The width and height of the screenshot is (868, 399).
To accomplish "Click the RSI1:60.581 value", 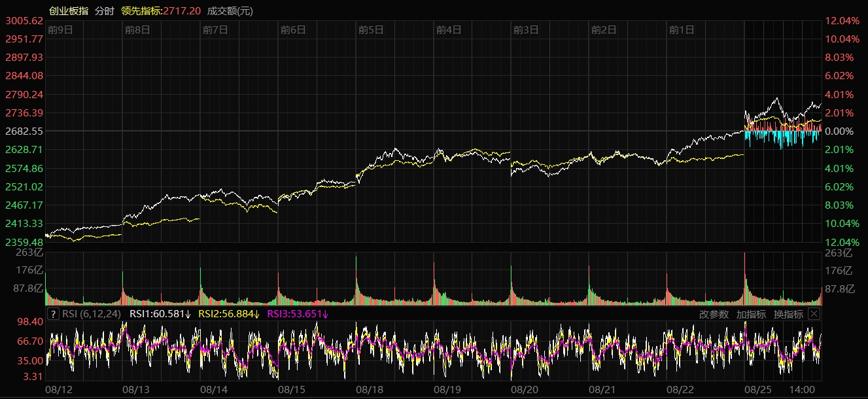I will tap(160, 314).
